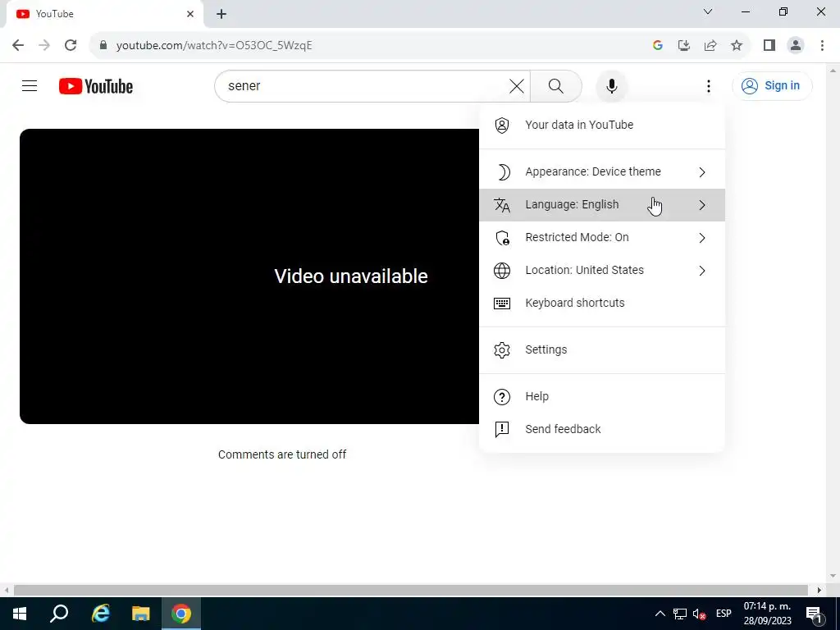Screen dimensions: 840x630
Task: Click the YouTube logo
Action: [96, 86]
